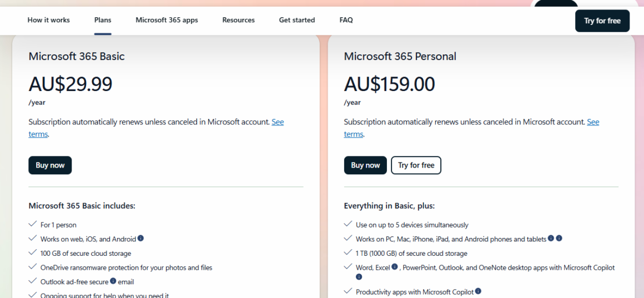Click Ongoing support for help feature text
This screenshot has width=644, height=298.
104,295
